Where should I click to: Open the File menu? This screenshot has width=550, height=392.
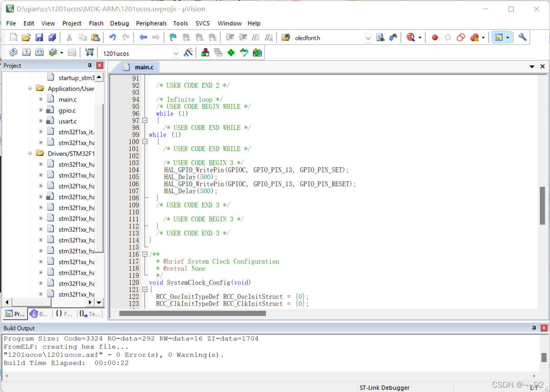[11, 23]
